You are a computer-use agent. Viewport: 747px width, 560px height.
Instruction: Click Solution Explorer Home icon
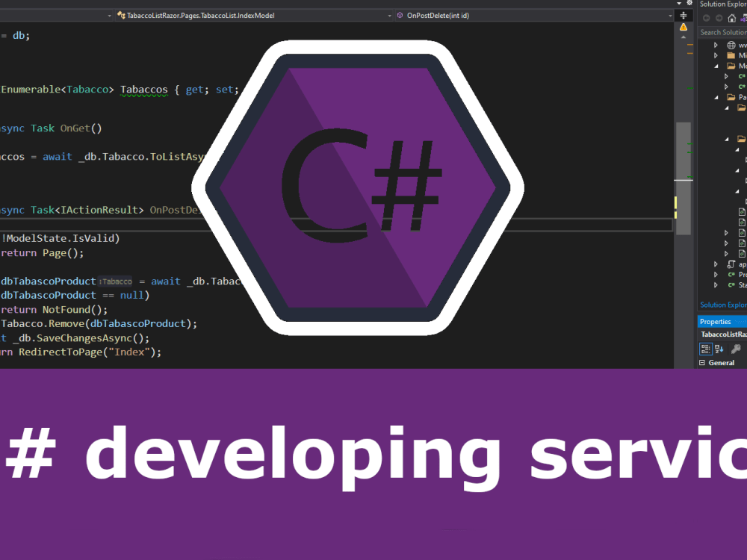coord(732,18)
